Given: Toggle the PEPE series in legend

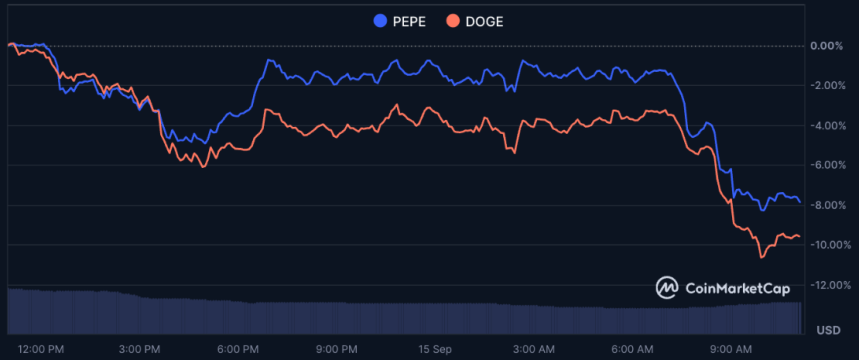Looking at the screenshot, I should [399, 22].
